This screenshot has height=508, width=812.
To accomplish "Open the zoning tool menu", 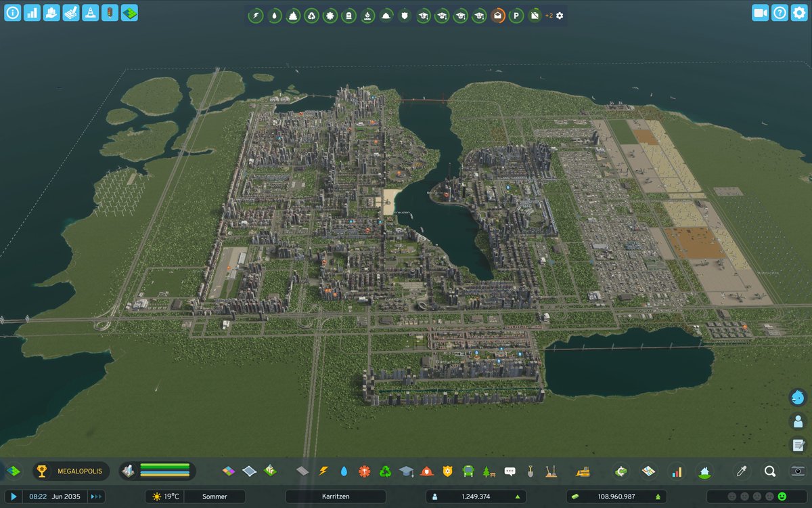I will coord(229,471).
